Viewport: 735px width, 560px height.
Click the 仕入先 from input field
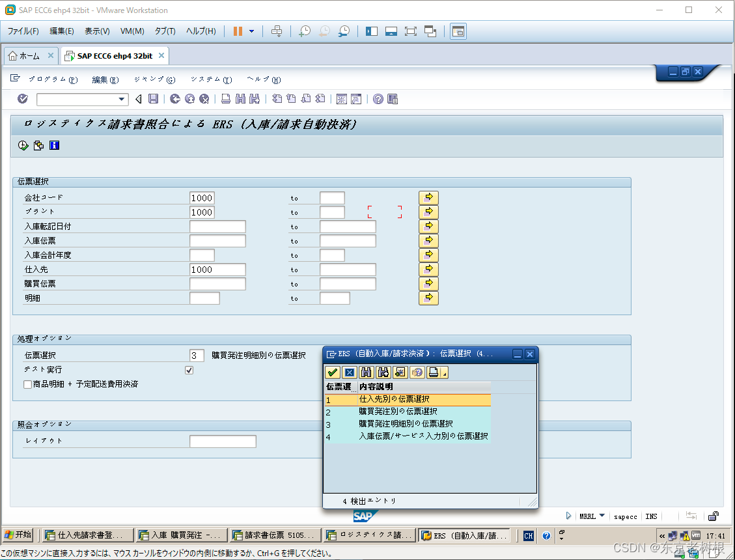(217, 270)
